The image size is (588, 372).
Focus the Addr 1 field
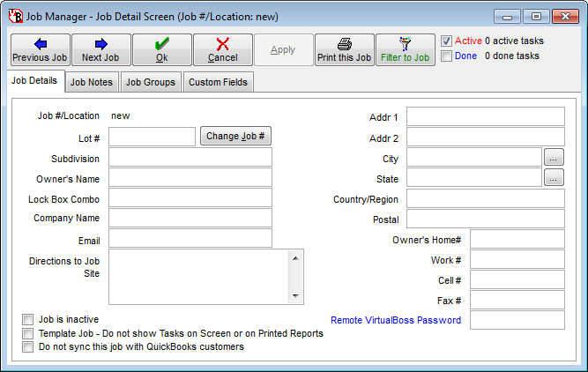pos(486,116)
